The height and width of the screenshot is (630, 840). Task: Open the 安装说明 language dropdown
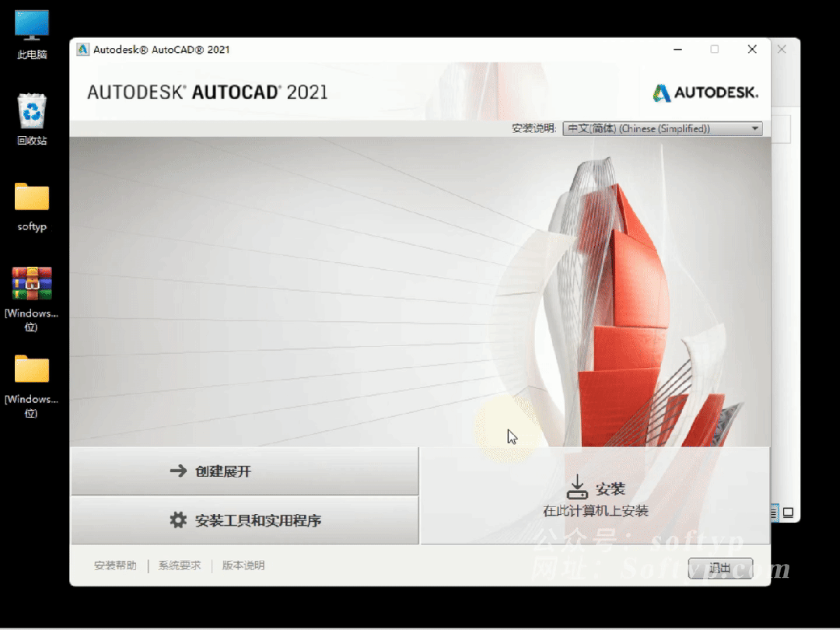tap(662, 128)
